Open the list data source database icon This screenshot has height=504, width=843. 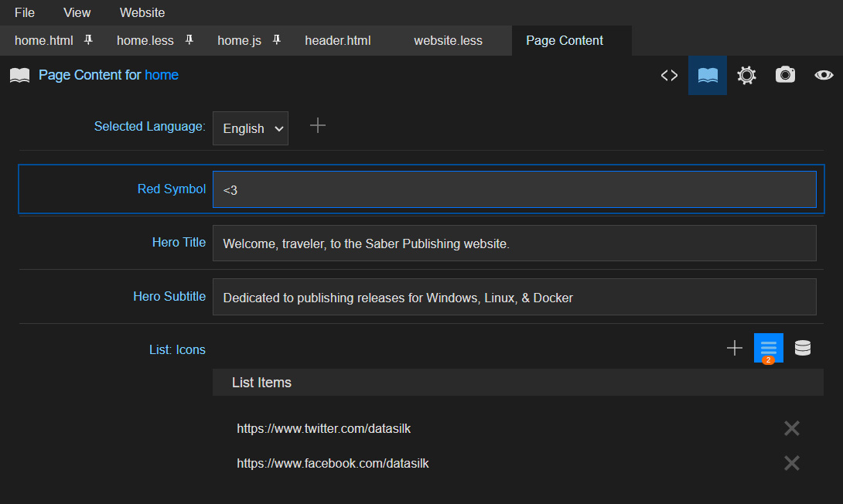803,349
